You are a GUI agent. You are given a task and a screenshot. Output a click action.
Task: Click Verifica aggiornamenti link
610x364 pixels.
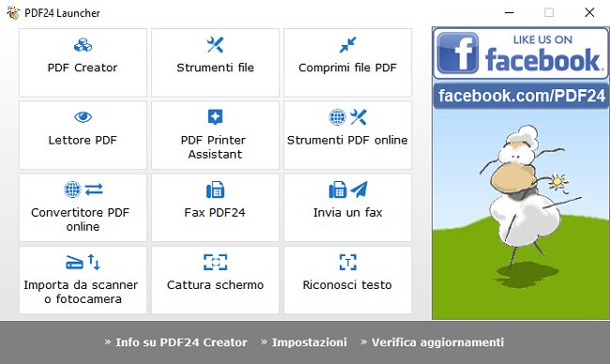click(437, 342)
